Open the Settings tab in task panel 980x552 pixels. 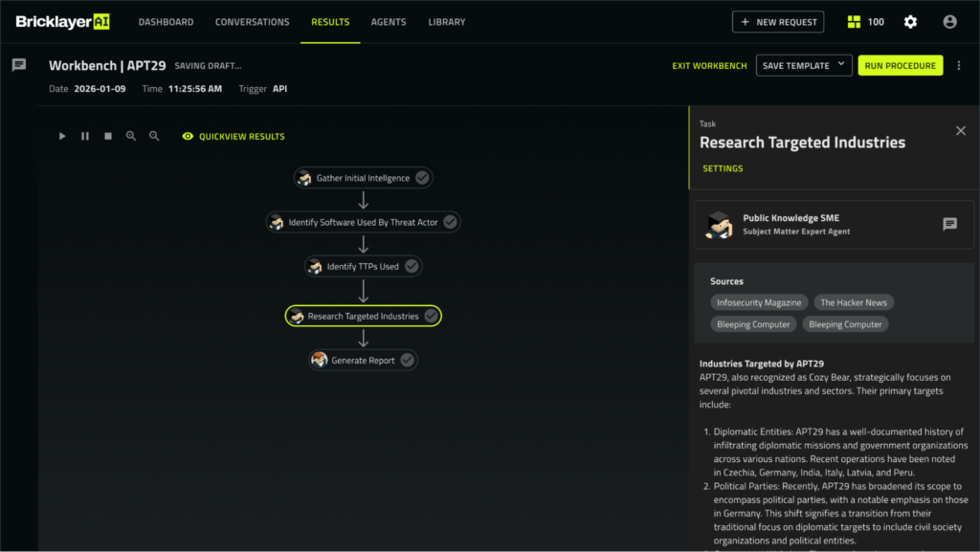tap(723, 168)
